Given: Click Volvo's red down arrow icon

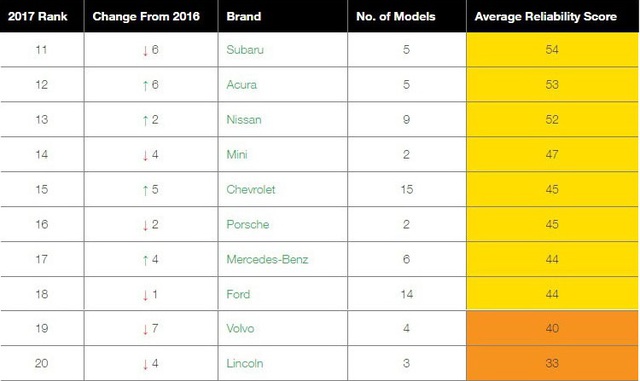Looking at the screenshot, I should (145, 329).
